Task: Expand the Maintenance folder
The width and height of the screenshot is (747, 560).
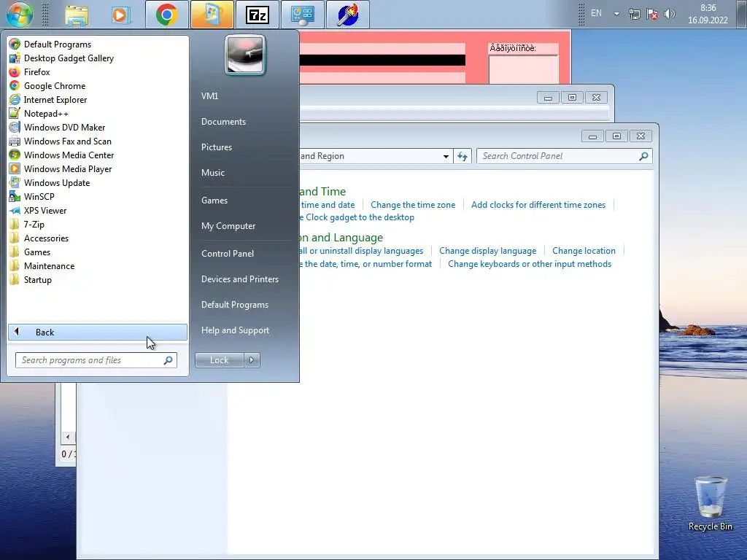Action: coord(49,265)
